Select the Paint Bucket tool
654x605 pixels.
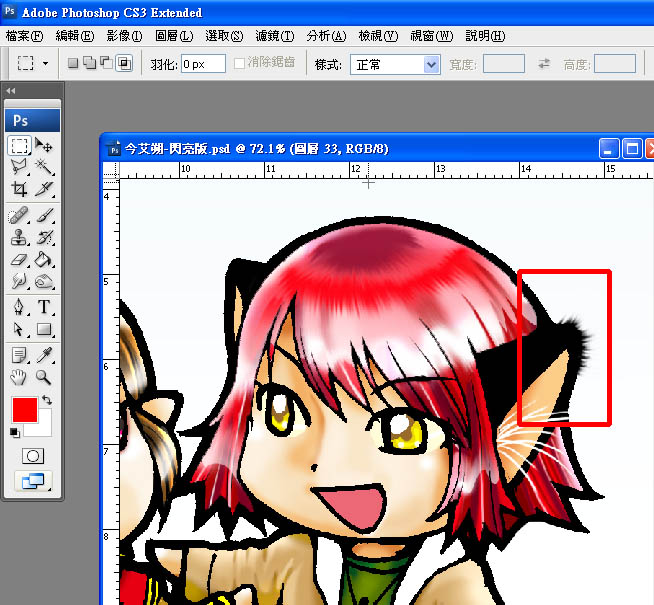(44, 260)
